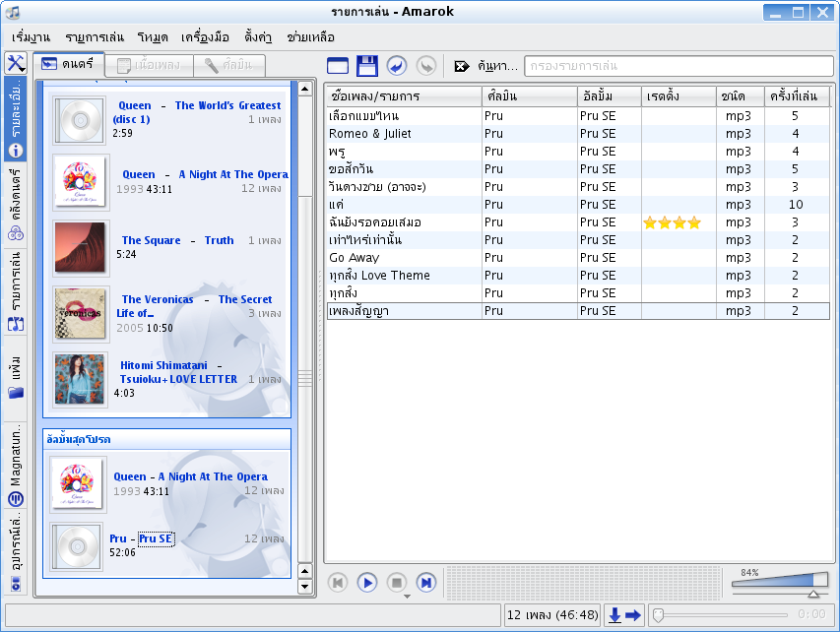Skip to the next track
The height and width of the screenshot is (632, 840).
(426, 582)
